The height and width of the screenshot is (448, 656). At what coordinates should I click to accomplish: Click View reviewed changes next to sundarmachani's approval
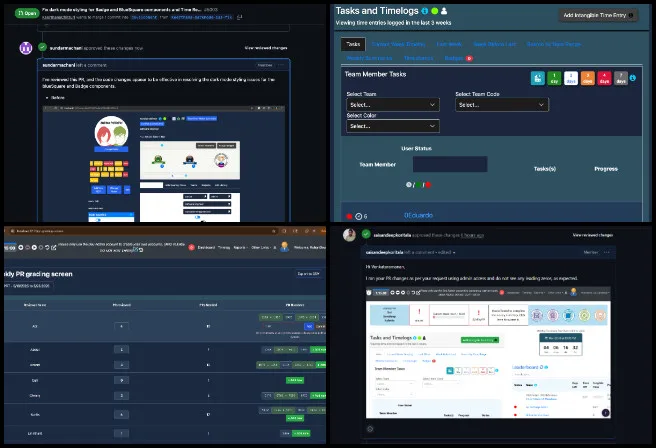(266, 48)
